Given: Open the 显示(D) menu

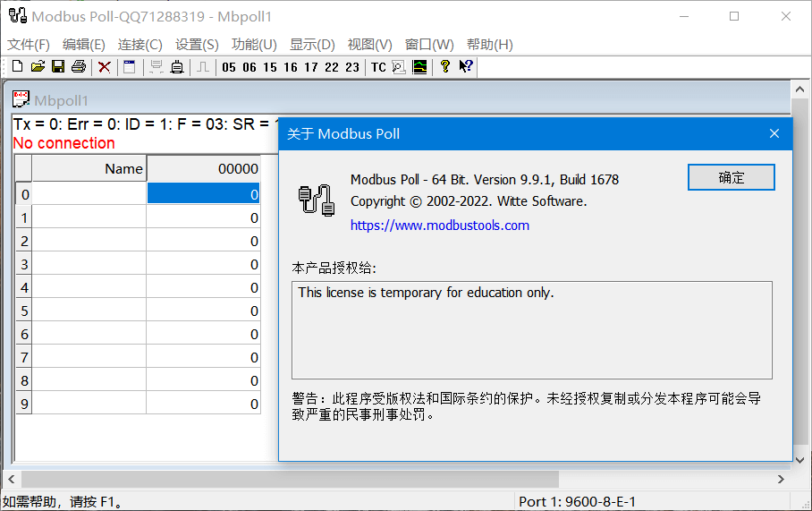Looking at the screenshot, I should click(312, 45).
